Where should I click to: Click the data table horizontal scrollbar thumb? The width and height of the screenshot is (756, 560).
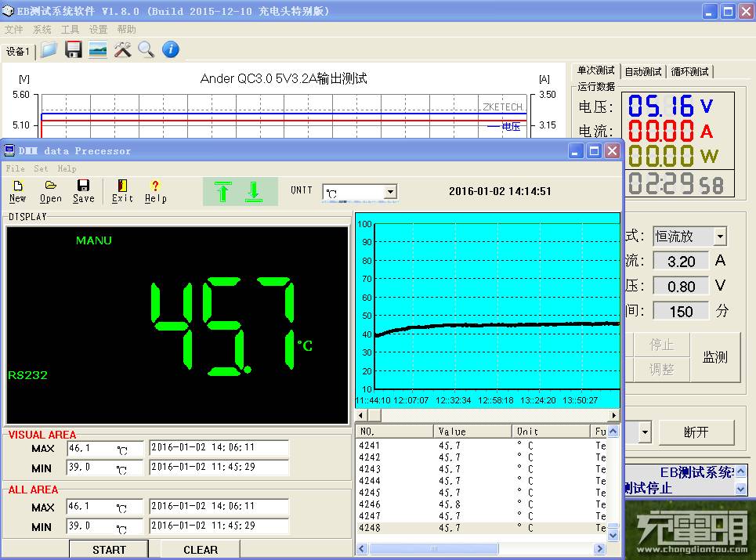(433, 548)
